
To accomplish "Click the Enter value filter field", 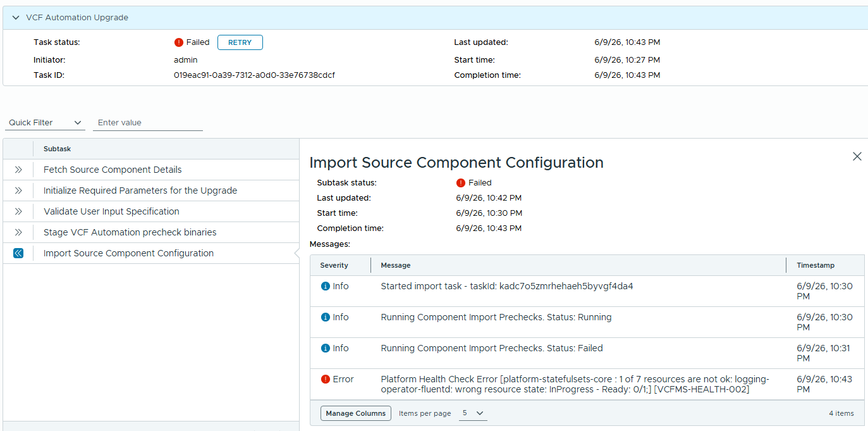I will point(148,123).
